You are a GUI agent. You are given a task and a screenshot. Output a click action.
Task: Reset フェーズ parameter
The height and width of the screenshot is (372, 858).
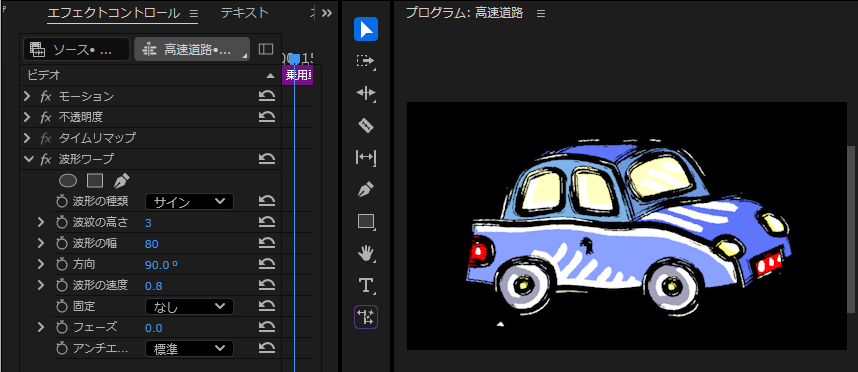pos(266,327)
